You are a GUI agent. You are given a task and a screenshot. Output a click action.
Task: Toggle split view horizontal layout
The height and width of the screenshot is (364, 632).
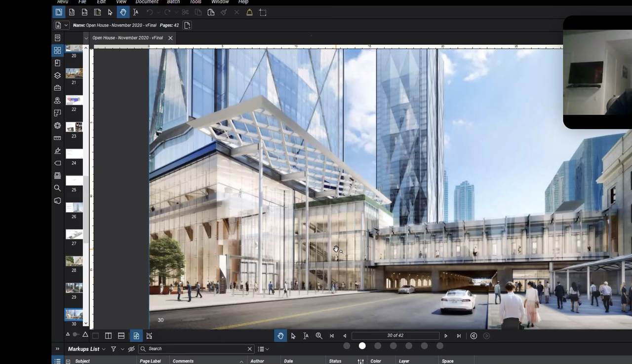[x=121, y=336]
